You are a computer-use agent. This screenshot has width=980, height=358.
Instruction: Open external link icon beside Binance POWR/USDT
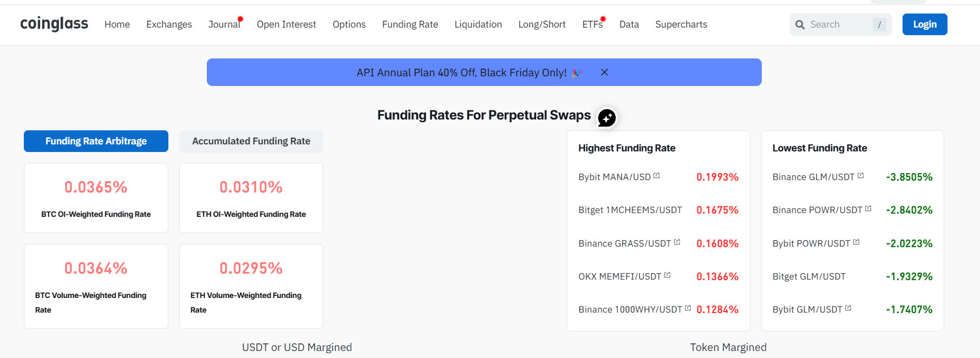click(x=868, y=209)
